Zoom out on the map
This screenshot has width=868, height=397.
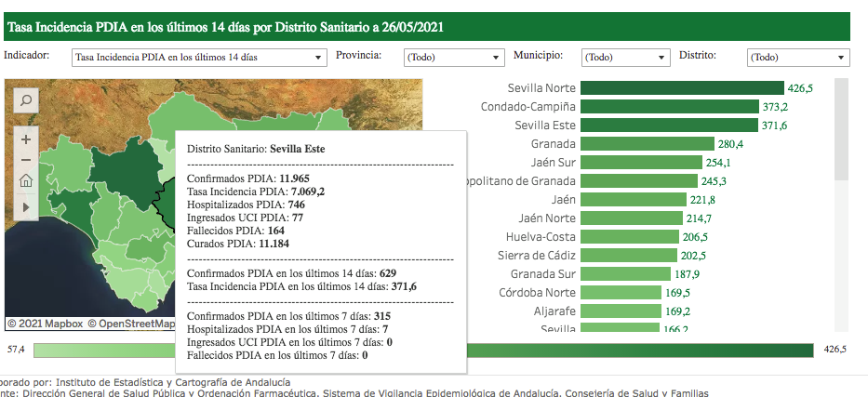26,160
